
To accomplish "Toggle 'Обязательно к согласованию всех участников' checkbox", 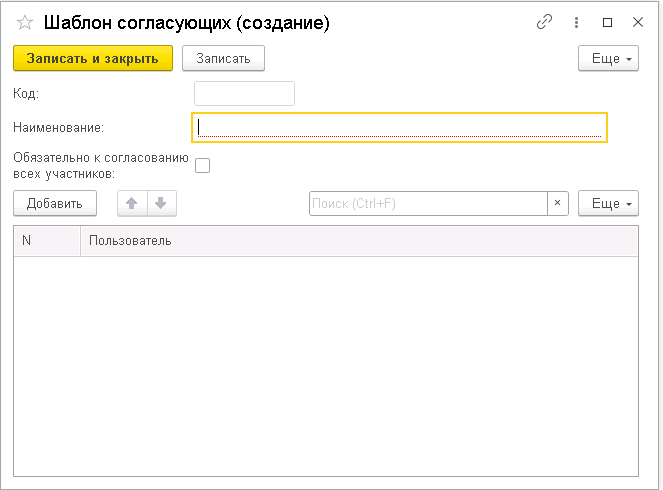I will click(x=203, y=165).
